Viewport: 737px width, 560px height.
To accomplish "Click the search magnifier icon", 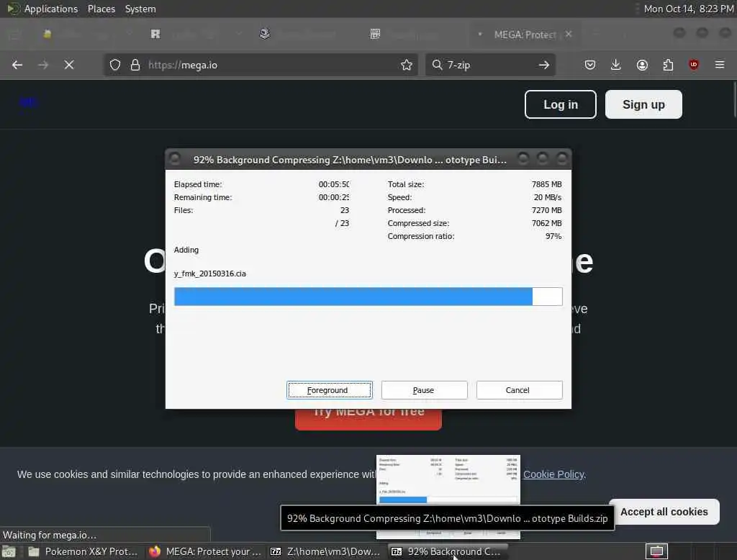I will click(x=437, y=64).
